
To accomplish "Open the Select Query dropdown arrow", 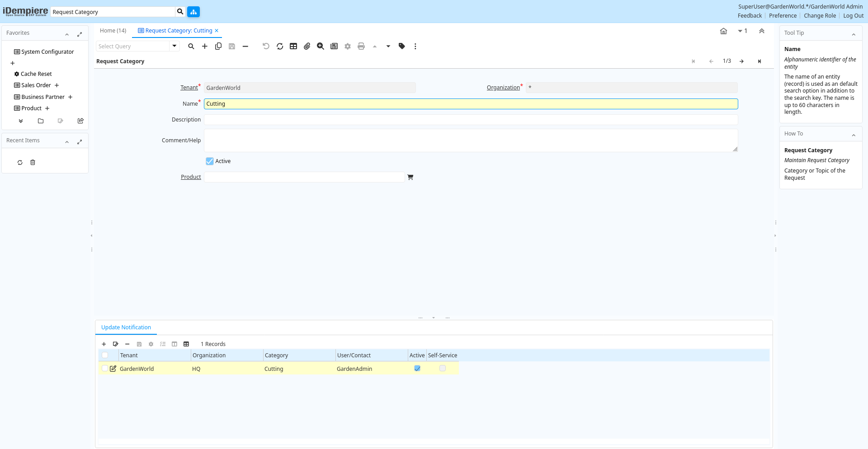I will click(x=175, y=46).
